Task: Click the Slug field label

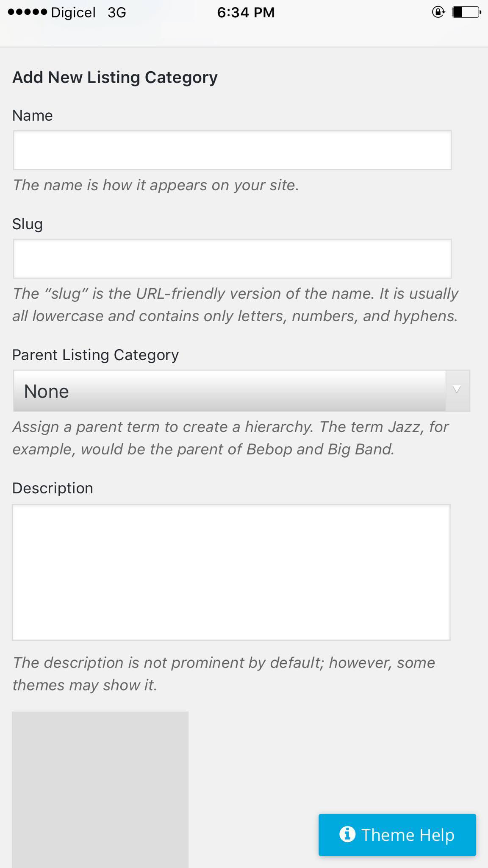Action: tap(28, 225)
